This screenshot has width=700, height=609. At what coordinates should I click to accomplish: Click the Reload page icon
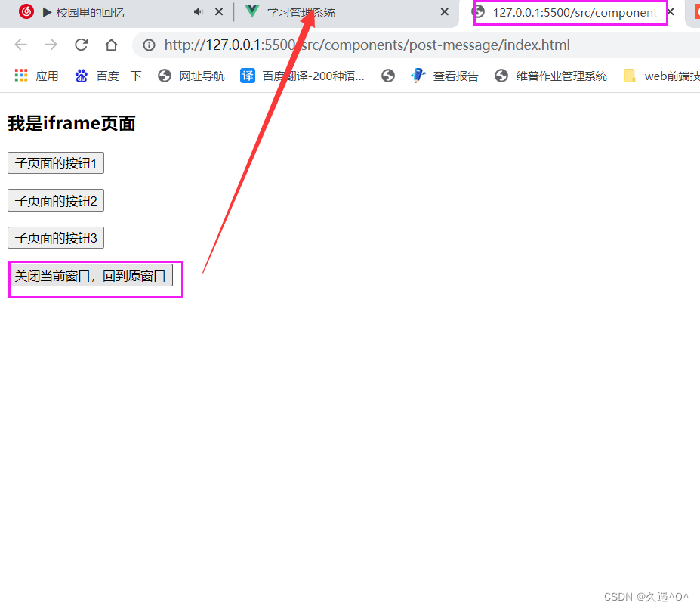81,45
